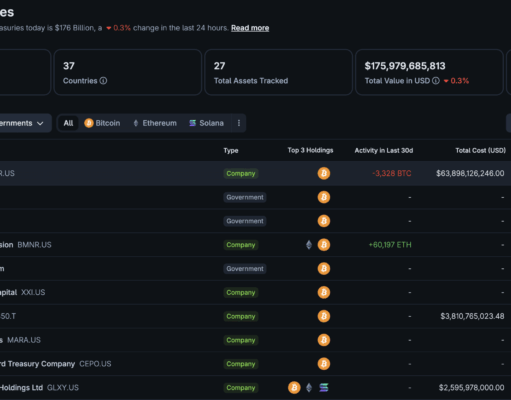The width and height of the screenshot is (511, 400).
Task: Click the Company tag in XXI.US row
Action: (x=241, y=292)
